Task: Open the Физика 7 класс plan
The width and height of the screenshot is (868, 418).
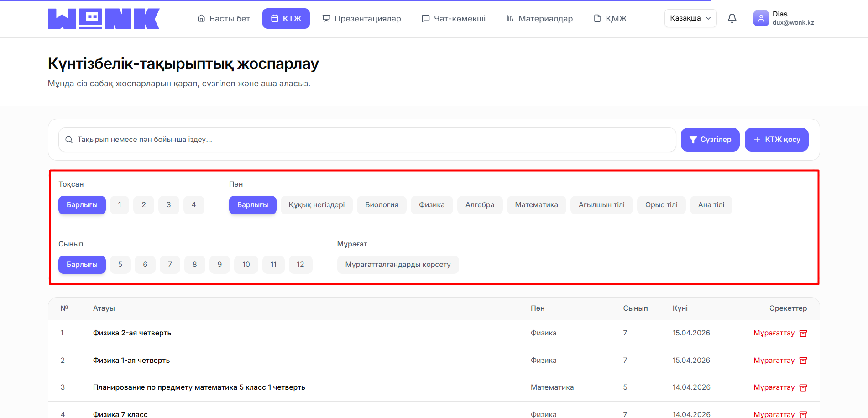Action: point(120,414)
